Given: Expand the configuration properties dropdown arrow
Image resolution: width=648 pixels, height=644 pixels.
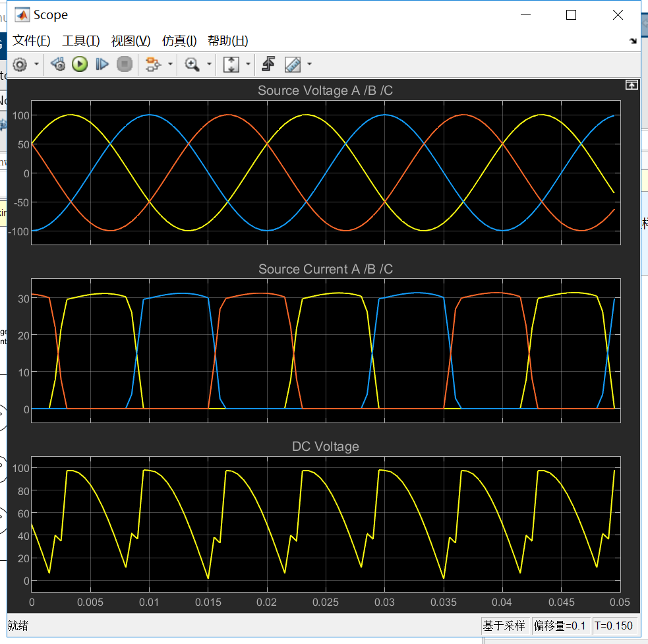Looking at the screenshot, I should pyautogui.click(x=36, y=64).
